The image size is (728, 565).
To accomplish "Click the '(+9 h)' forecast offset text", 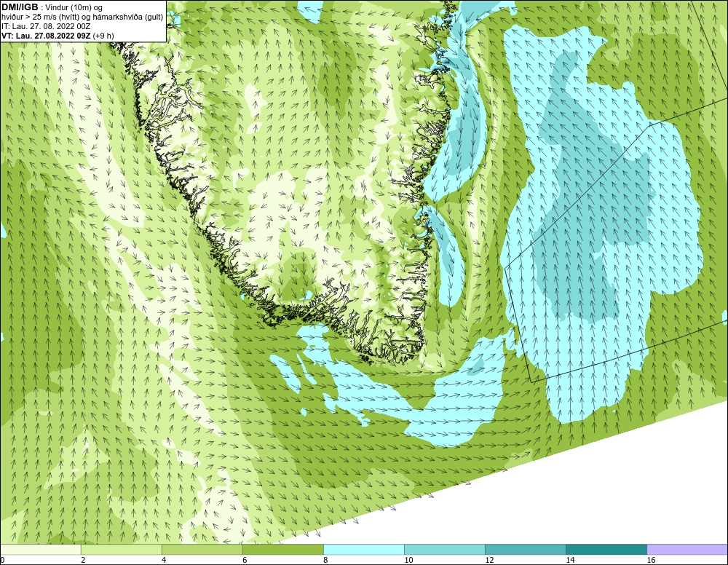I will click(103, 36).
